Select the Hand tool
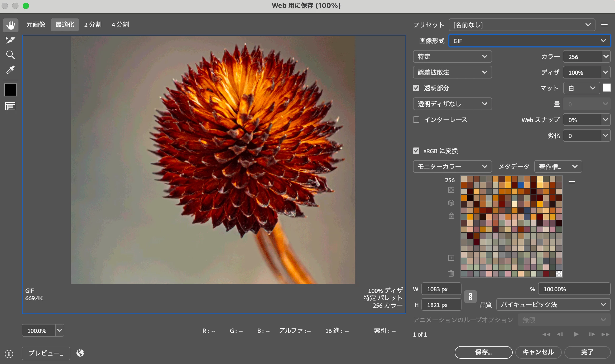Image resolution: width=615 pixels, height=364 pixels. click(x=11, y=25)
